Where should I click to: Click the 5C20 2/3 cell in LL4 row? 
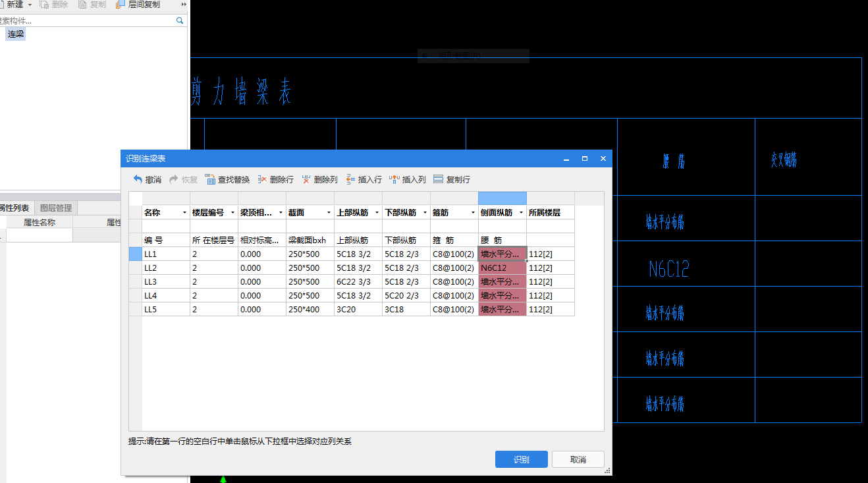[406, 296]
